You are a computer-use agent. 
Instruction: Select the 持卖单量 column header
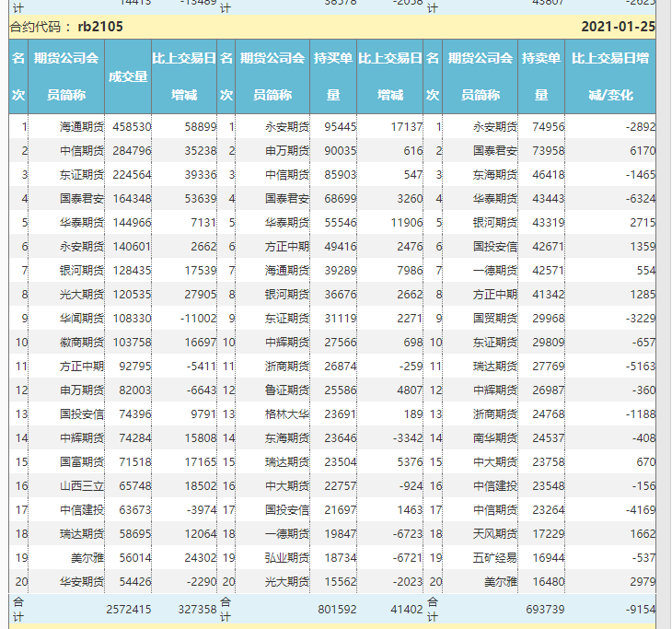(x=541, y=76)
